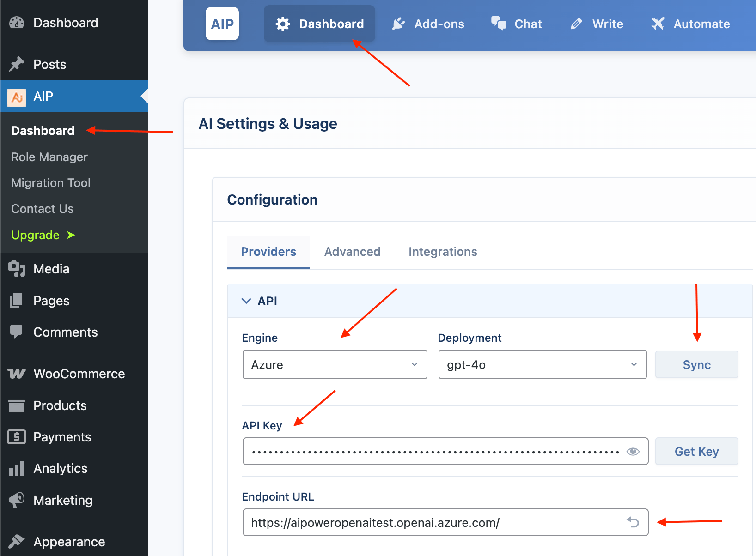The height and width of the screenshot is (556, 756).
Task: Click the Appearance paintbrush icon
Action: (x=17, y=541)
